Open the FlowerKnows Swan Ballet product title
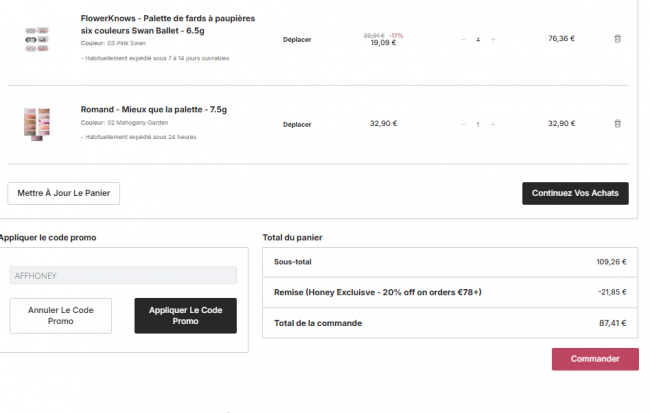 [167, 25]
